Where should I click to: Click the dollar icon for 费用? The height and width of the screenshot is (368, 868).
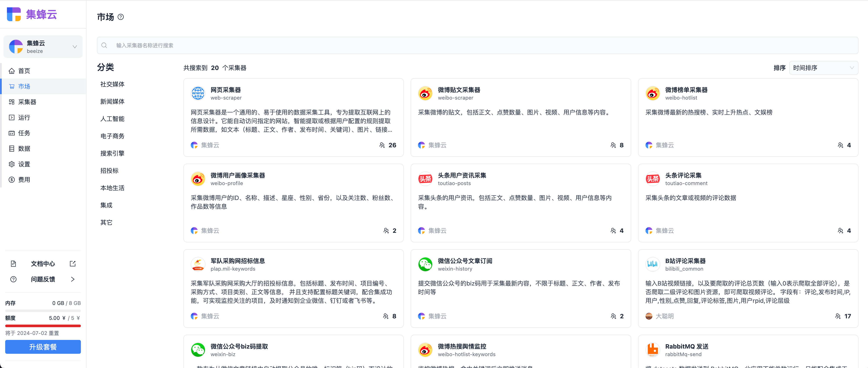click(x=12, y=180)
